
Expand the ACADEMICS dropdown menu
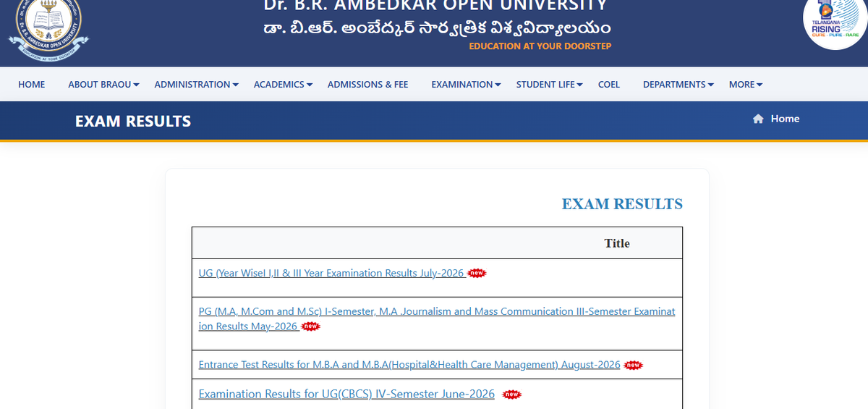tap(284, 85)
